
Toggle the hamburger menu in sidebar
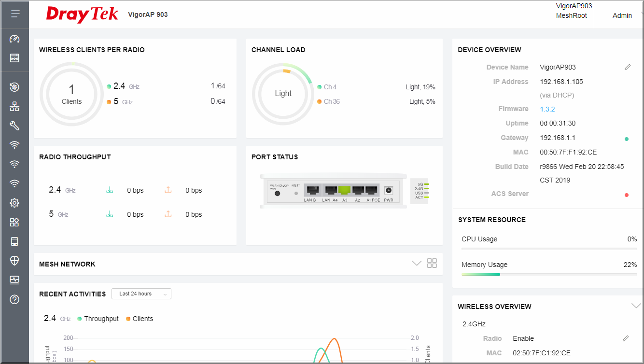15,14
